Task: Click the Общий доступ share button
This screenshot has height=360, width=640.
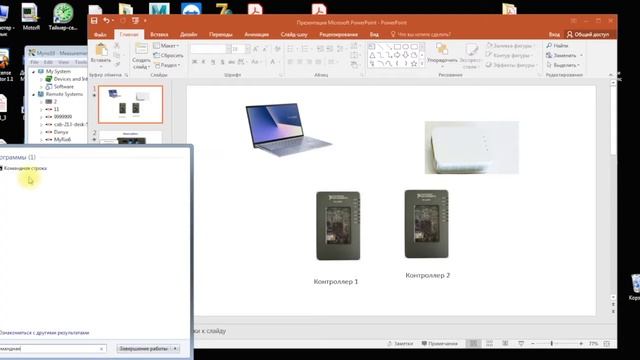Action: click(588, 35)
